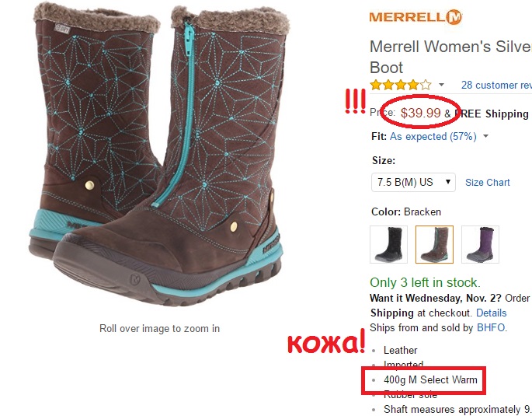The width and height of the screenshot is (532, 416).
Task: Open the size dropdown showing 7.5 B(M) US
Action: pos(413,183)
